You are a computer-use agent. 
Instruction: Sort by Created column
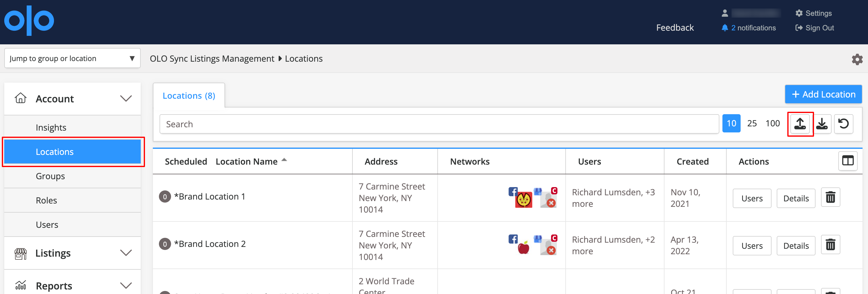coord(692,162)
